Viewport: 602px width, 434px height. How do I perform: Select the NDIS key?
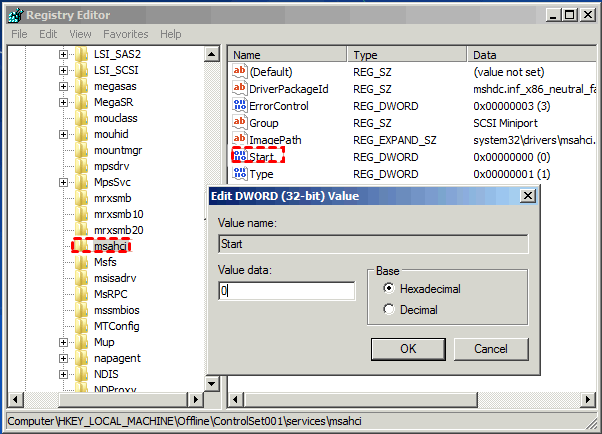pos(106,374)
